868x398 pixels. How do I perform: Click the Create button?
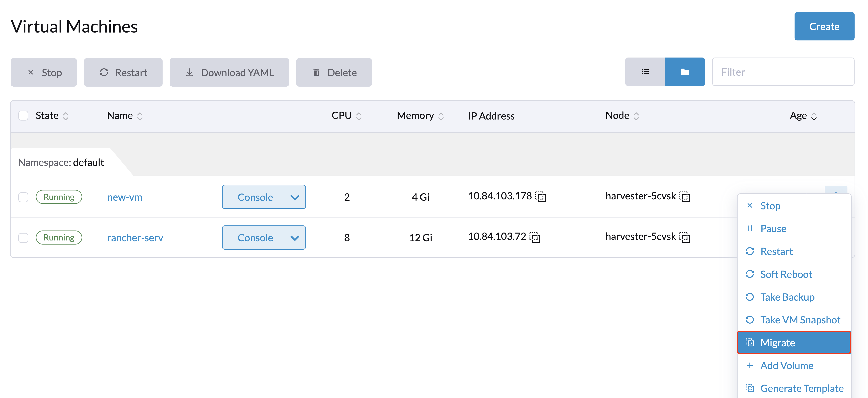pos(824,27)
